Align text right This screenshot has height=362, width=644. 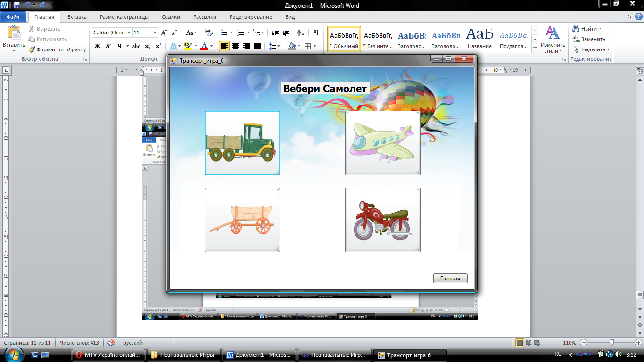pyautogui.click(x=246, y=46)
